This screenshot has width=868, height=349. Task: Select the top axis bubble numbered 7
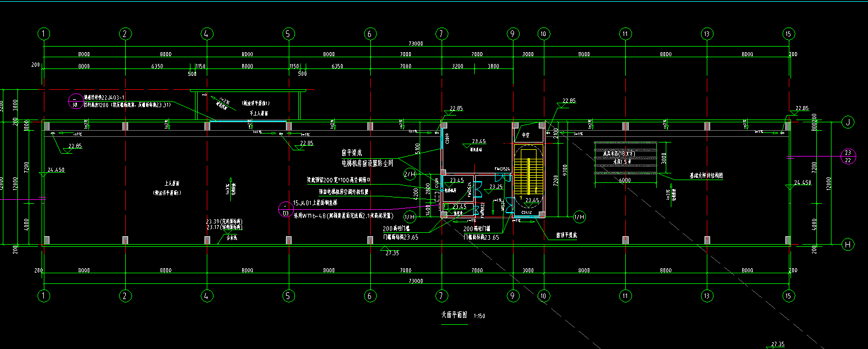(x=442, y=34)
